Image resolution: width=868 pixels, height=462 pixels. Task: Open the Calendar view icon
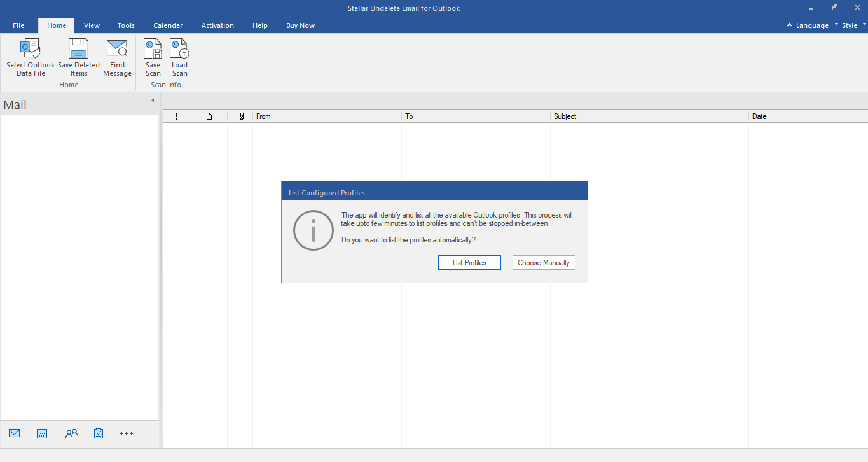pyautogui.click(x=42, y=433)
